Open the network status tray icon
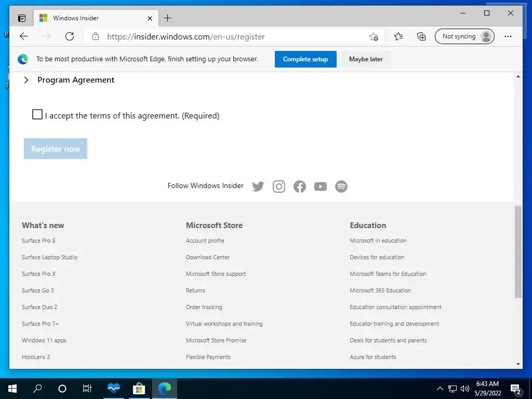This screenshot has width=532, height=399. pos(453,389)
